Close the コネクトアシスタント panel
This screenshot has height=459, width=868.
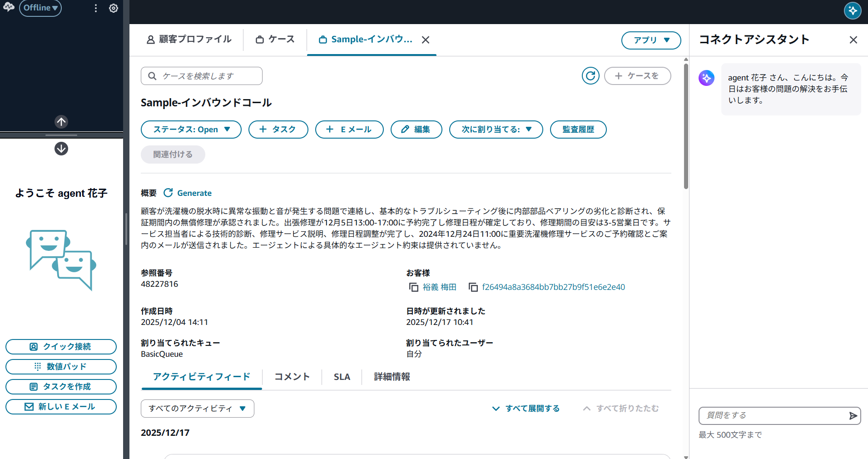[x=853, y=40]
